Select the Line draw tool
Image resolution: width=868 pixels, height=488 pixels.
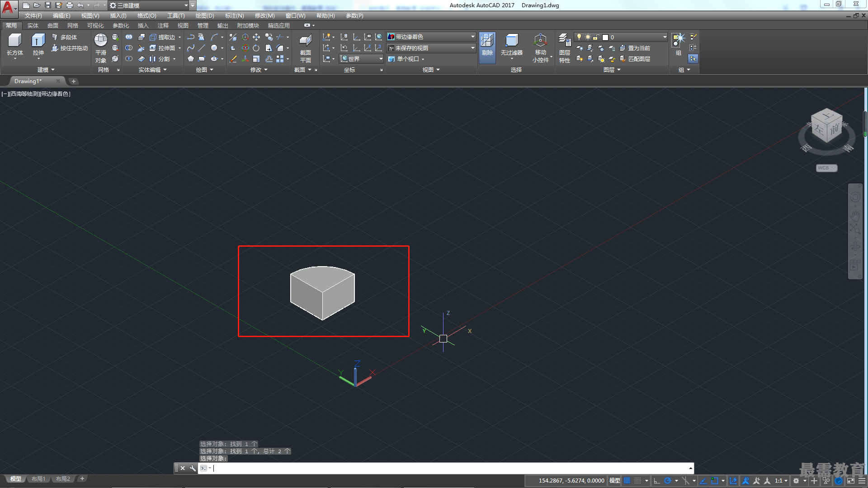tap(202, 48)
